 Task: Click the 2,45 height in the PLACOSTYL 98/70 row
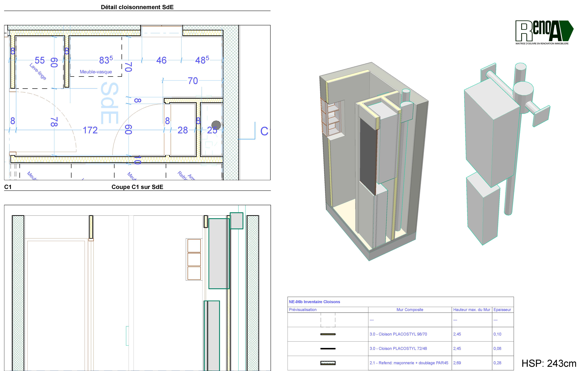tap(457, 334)
